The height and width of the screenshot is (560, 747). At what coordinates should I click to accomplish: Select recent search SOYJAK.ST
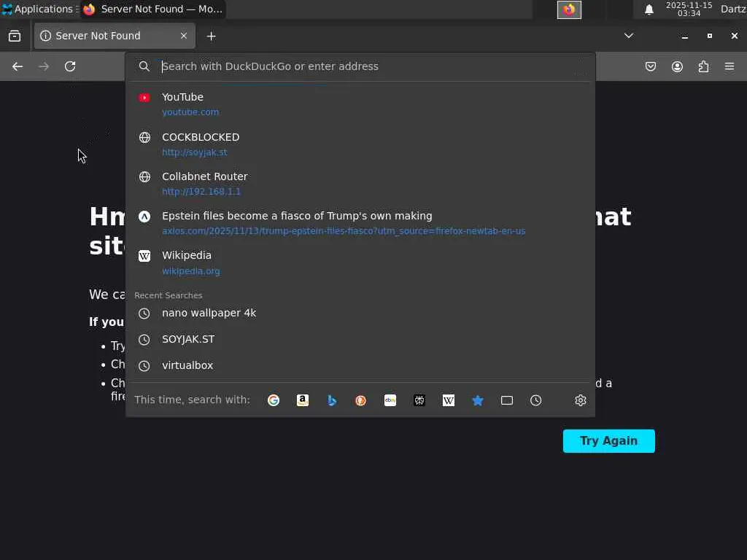[x=360, y=340]
